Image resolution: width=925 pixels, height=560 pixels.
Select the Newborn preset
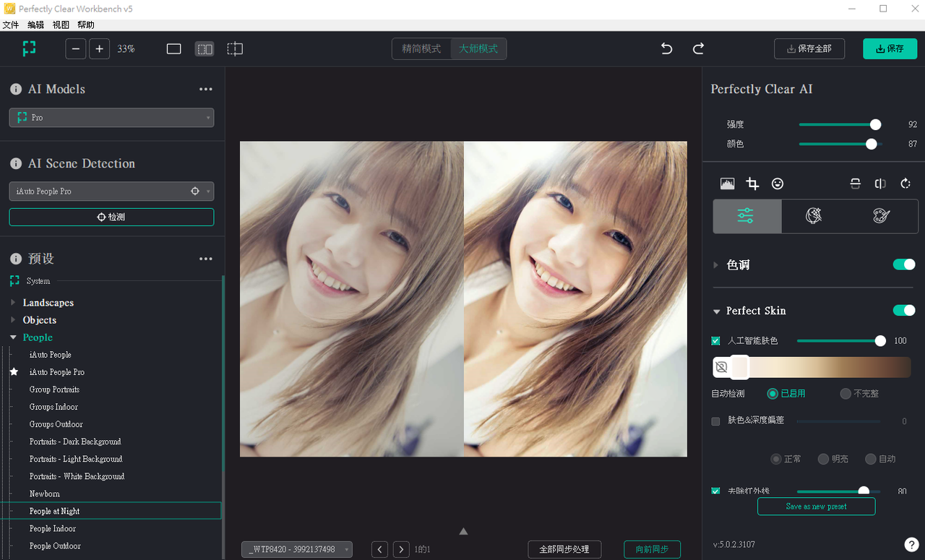tap(45, 494)
